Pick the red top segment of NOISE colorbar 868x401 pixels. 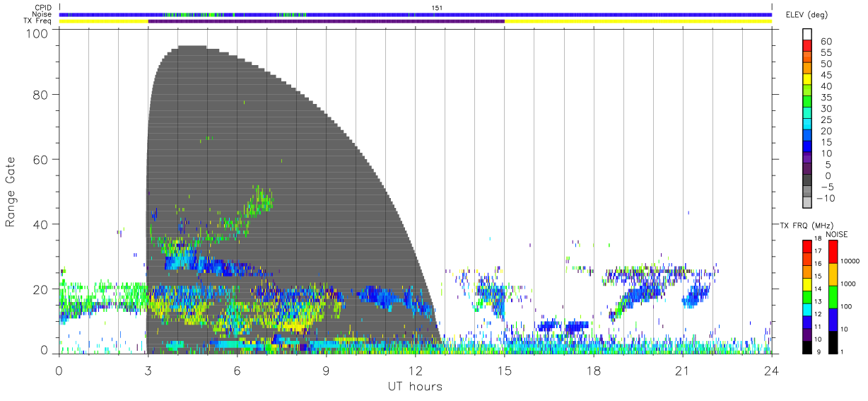coord(833,252)
